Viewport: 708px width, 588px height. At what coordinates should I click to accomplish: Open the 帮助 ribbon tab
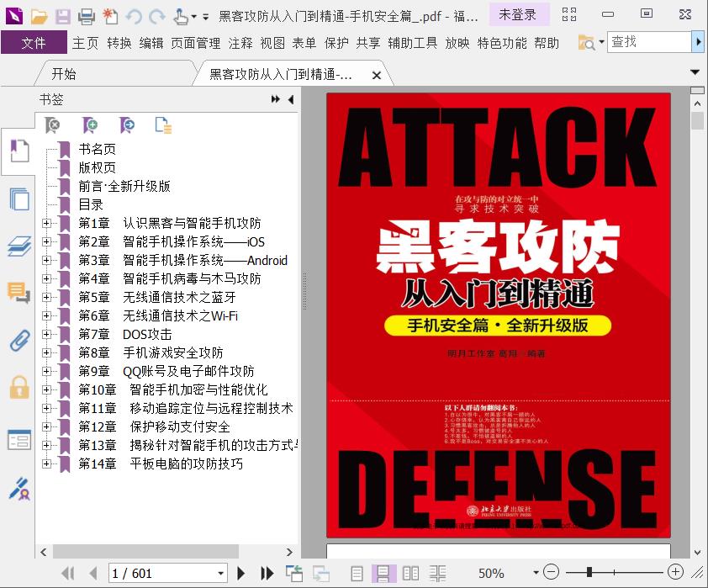(547, 43)
